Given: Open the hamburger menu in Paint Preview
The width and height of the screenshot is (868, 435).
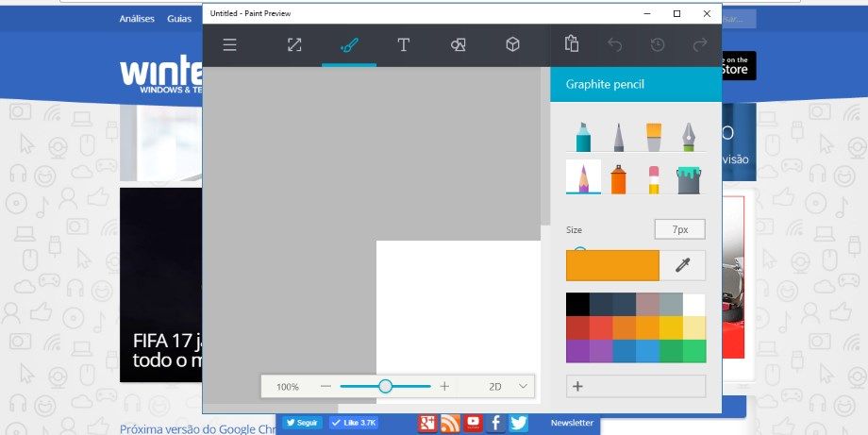Looking at the screenshot, I should [229, 44].
